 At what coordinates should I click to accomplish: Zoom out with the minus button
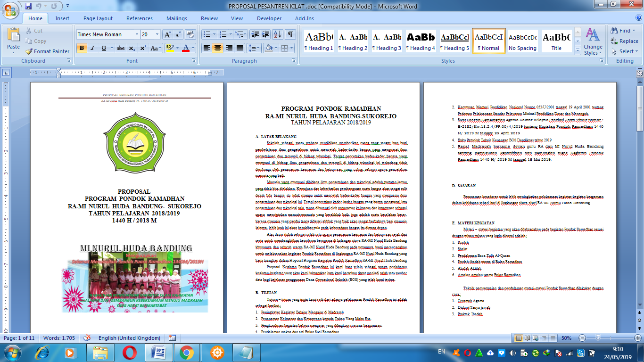[x=582, y=338]
